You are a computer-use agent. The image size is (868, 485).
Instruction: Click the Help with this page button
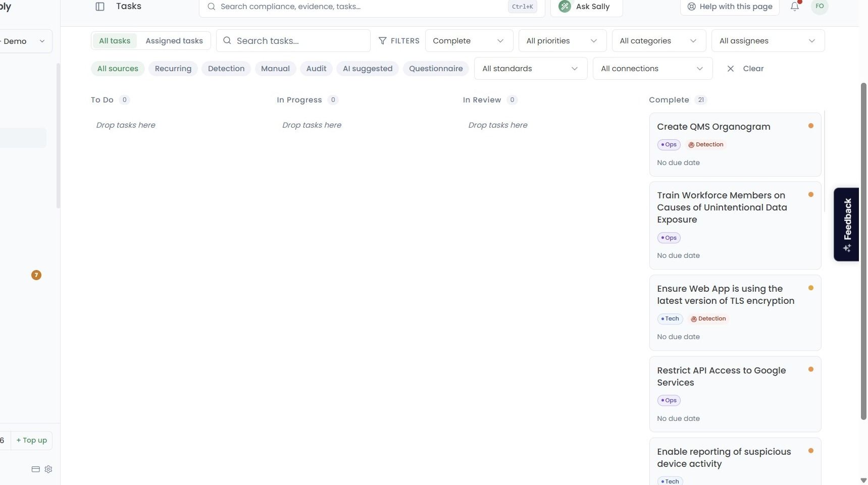(730, 7)
